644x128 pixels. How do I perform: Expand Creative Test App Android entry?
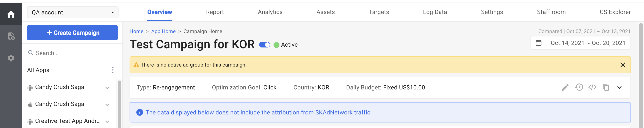[x=107, y=122]
